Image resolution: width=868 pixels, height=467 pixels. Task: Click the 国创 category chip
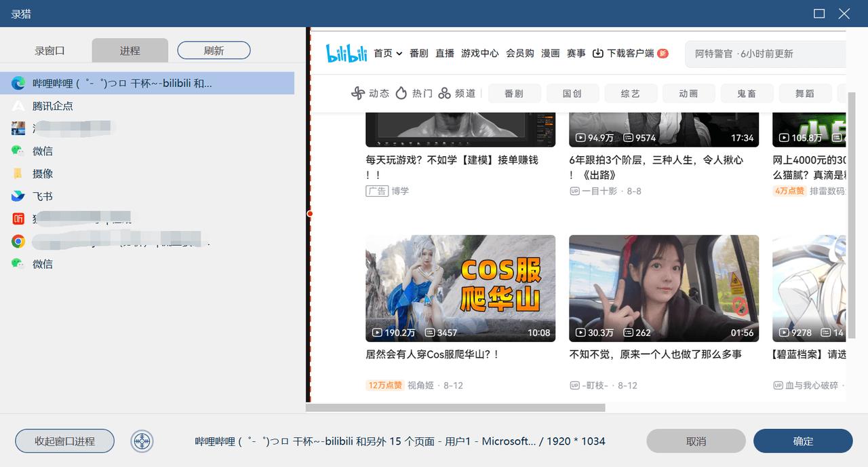coord(572,94)
